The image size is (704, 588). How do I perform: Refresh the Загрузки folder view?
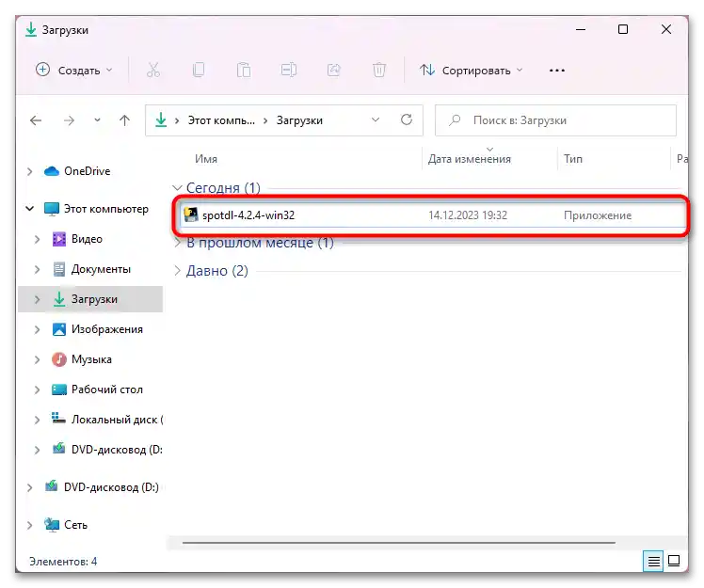click(x=407, y=119)
